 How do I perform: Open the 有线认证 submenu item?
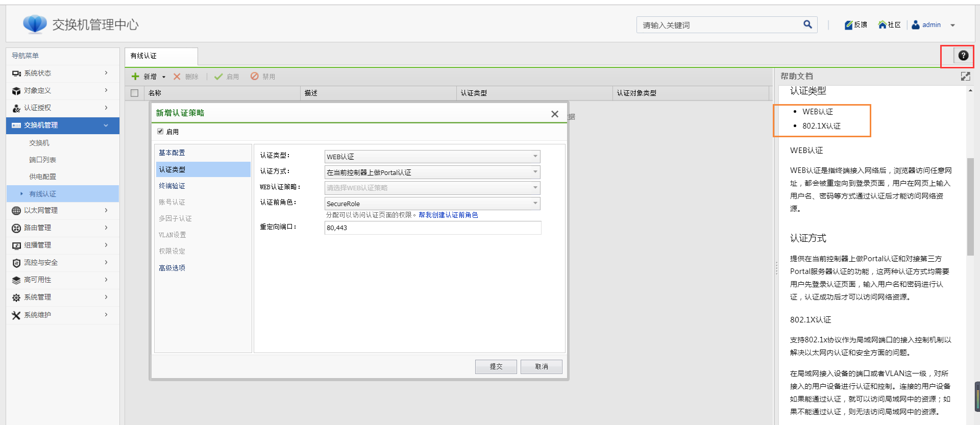(x=63, y=194)
